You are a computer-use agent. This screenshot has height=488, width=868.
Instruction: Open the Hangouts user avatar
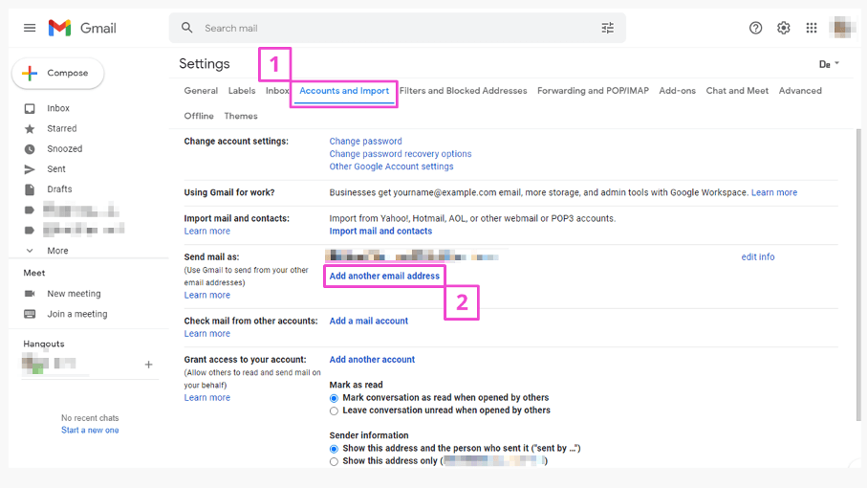click(x=34, y=364)
